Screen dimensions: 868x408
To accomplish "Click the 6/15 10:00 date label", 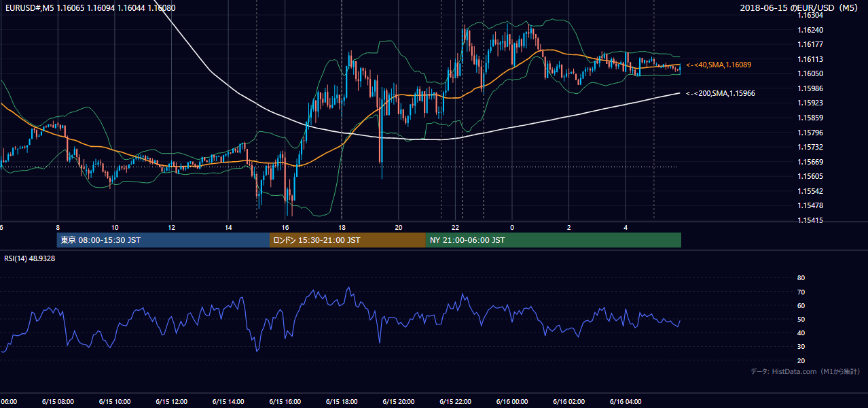I will point(114,402).
